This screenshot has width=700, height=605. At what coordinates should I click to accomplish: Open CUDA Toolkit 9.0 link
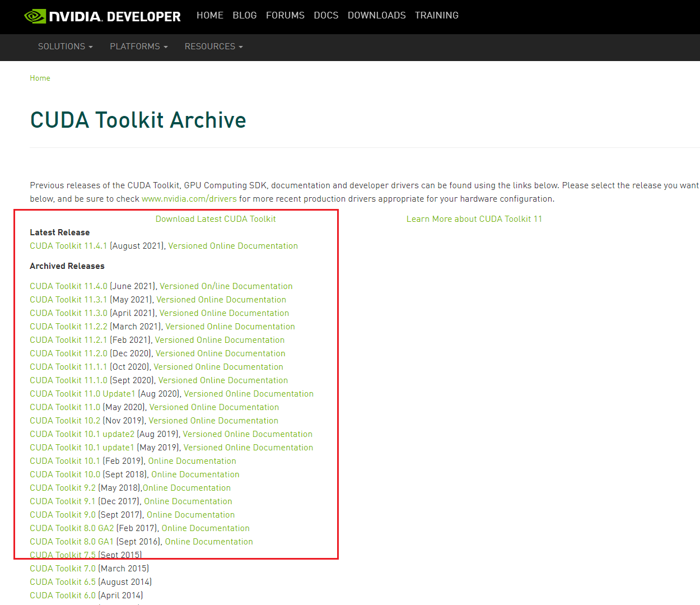(63, 515)
